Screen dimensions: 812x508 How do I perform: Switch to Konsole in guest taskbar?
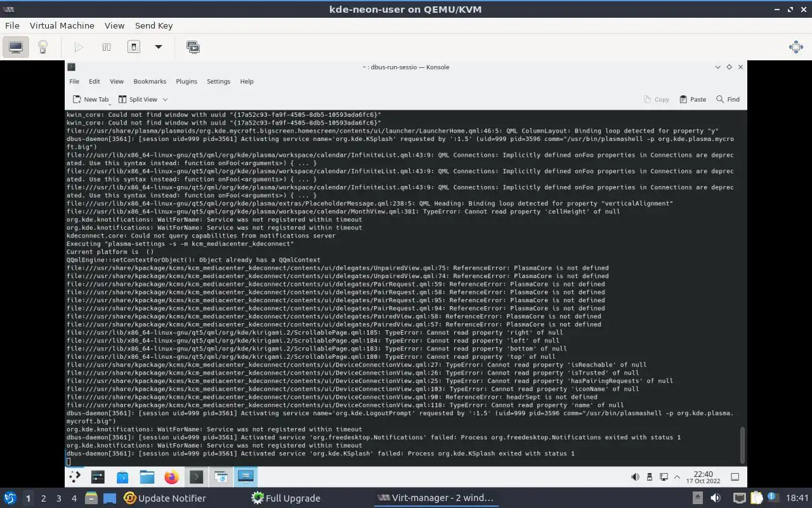pyautogui.click(x=196, y=477)
